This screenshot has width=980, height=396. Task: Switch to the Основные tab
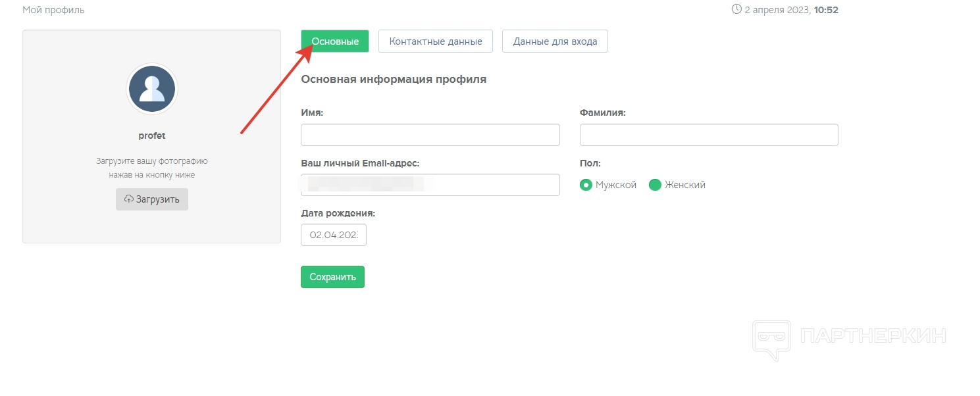[335, 41]
